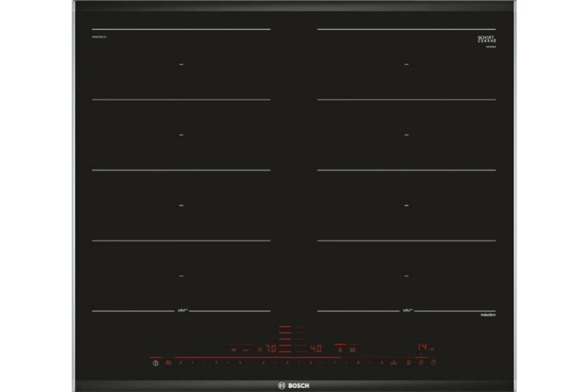Set power level 9 on the slider
The width and height of the screenshot is (588, 392).
tap(382, 363)
